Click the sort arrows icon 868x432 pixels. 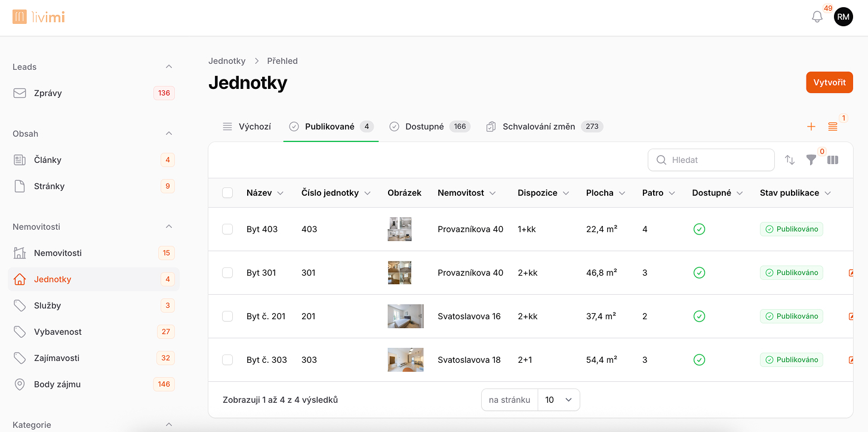[x=790, y=160]
